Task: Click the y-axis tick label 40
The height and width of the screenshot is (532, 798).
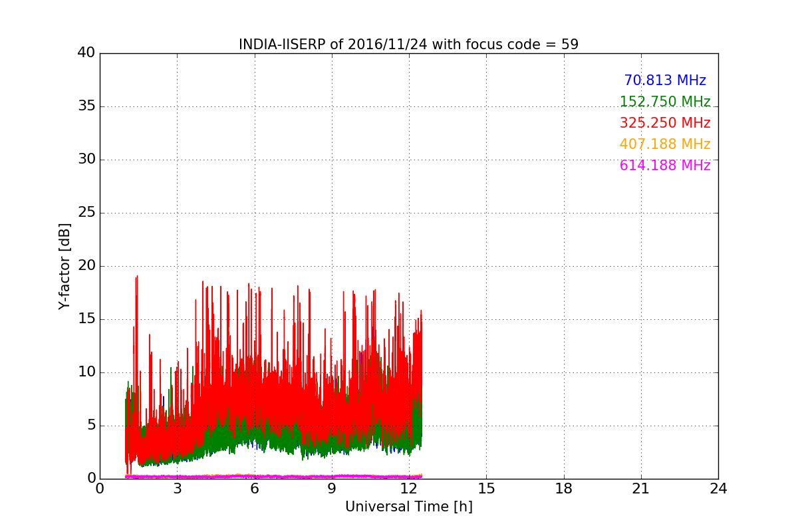Action: tap(86, 53)
